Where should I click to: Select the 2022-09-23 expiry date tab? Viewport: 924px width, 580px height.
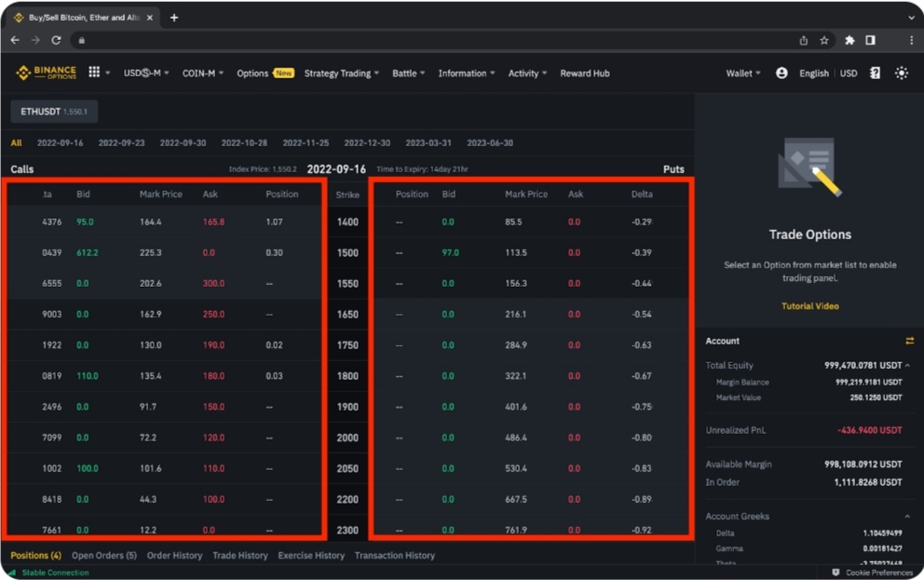121,143
